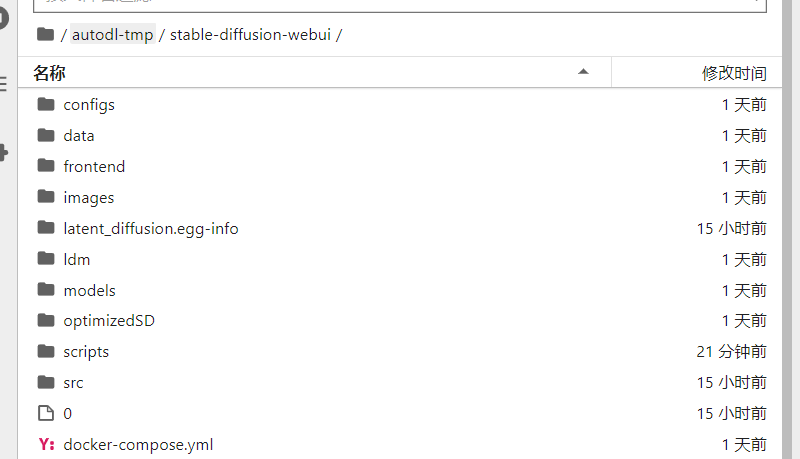The image size is (800, 459).
Task: Navigate to autodl-tmp in the breadcrumb
Action: [113, 35]
